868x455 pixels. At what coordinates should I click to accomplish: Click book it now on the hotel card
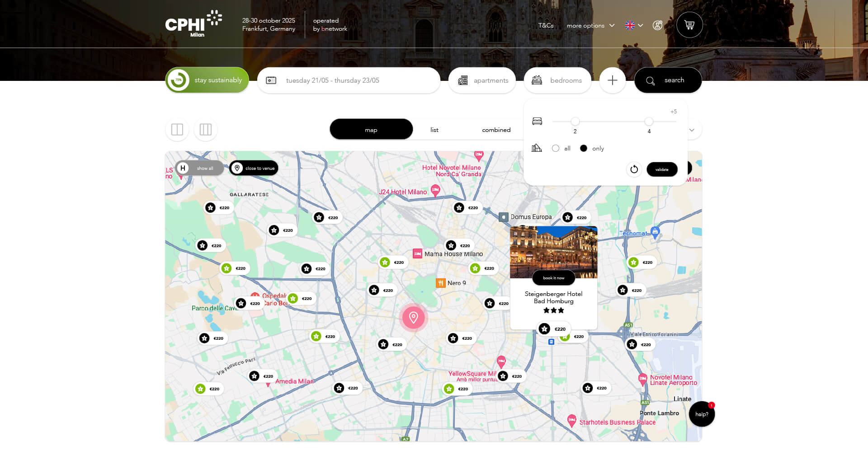(x=554, y=278)
